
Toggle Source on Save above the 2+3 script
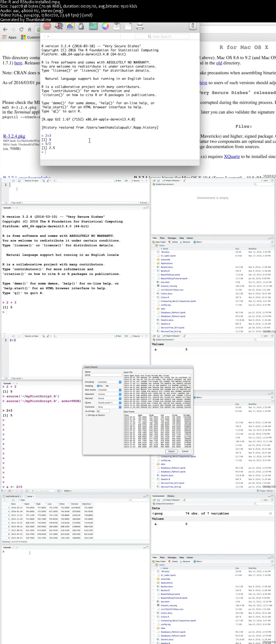click(x=23, y=336)
